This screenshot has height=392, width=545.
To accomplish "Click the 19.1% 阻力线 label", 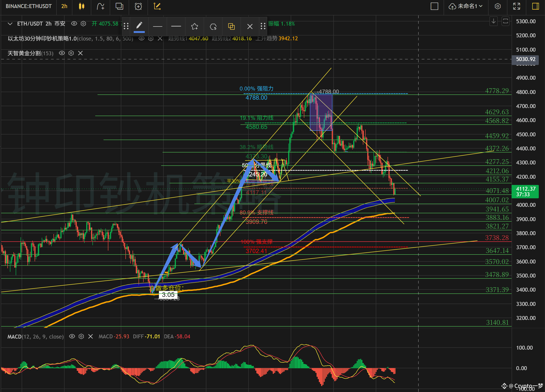I will (256, 118).
